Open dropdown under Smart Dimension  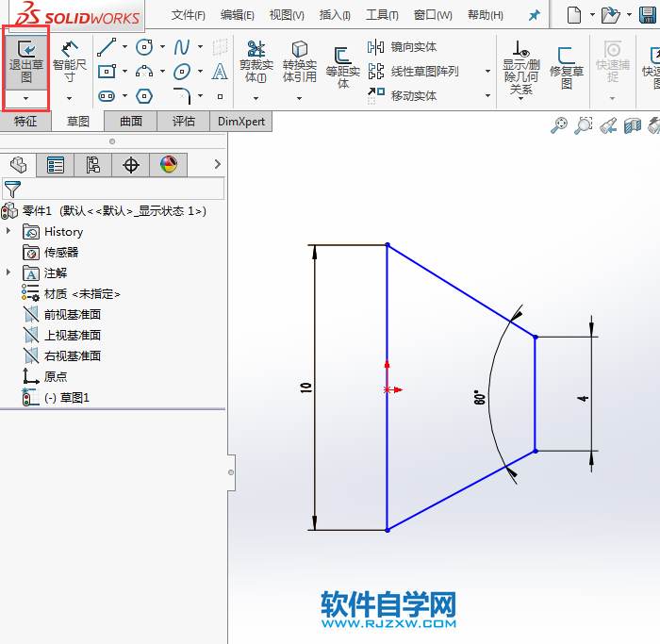[x=70, y=98]
